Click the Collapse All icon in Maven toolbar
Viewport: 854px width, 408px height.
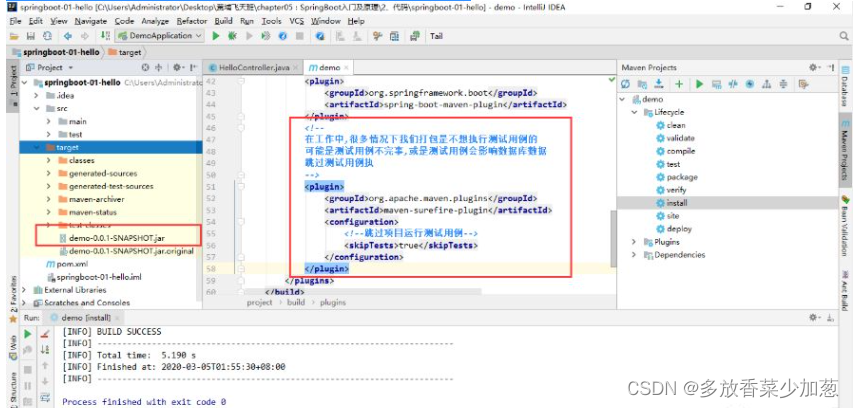(784, 84)
